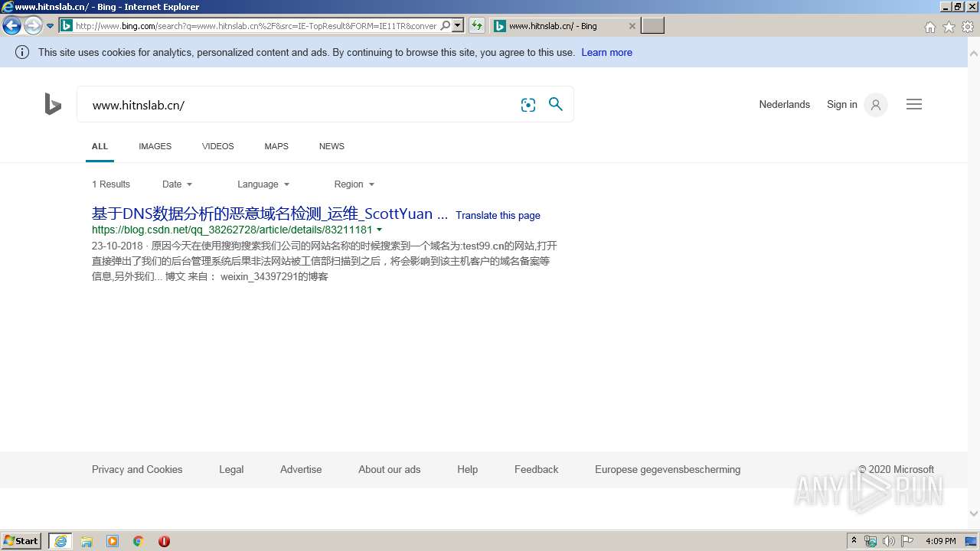This screenshot has height=551, width=980.
Task: Click the volume speaker tray icon
Action: coord(888,541)
